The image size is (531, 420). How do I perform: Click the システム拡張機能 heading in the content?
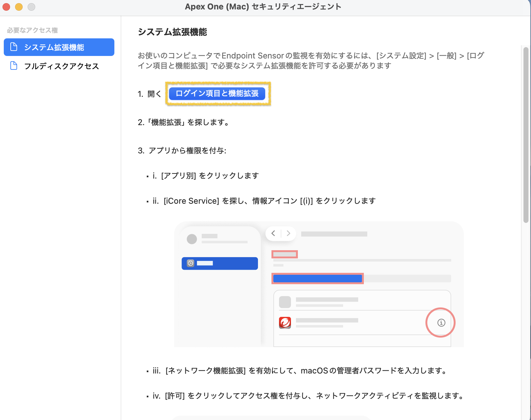pyautogui.click(x=172, y=32)
